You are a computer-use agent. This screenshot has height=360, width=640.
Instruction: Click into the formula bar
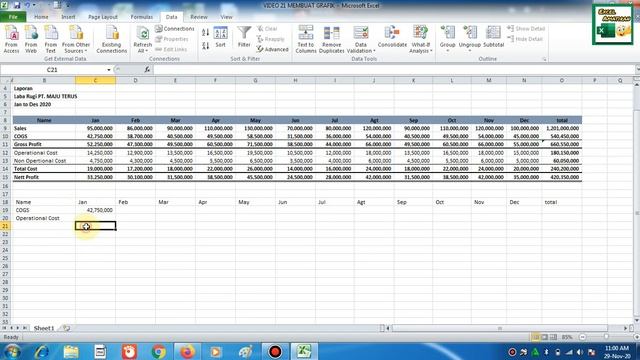[x=394, y=70]
